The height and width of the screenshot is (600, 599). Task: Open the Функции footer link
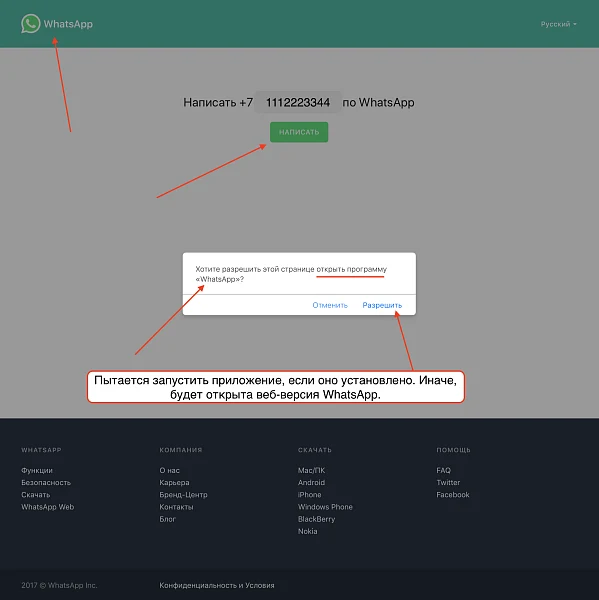pyautogui.click(x=37, y=470)
